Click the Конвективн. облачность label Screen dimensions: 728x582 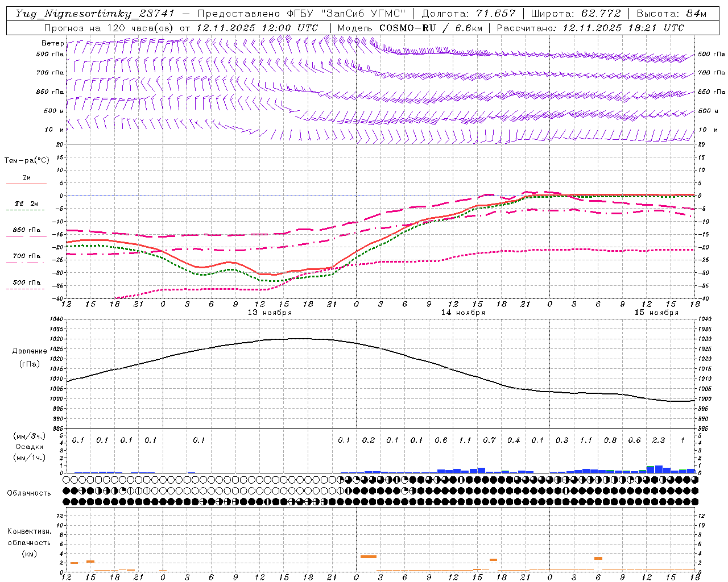point(29,537)
